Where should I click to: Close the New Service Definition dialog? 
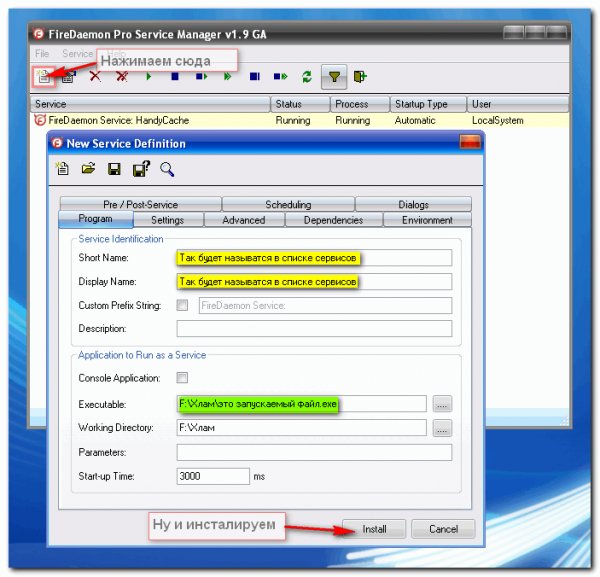pos(470,142)
